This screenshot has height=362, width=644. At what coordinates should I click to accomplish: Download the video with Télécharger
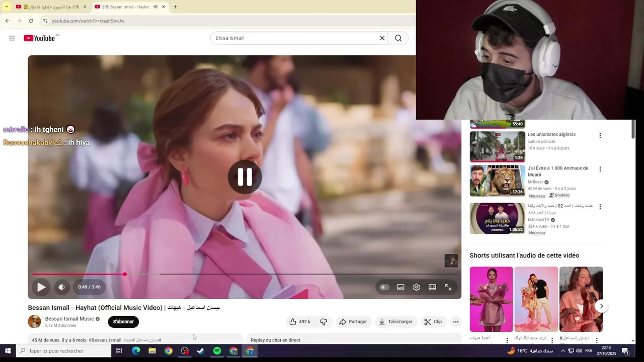point(395,322)
